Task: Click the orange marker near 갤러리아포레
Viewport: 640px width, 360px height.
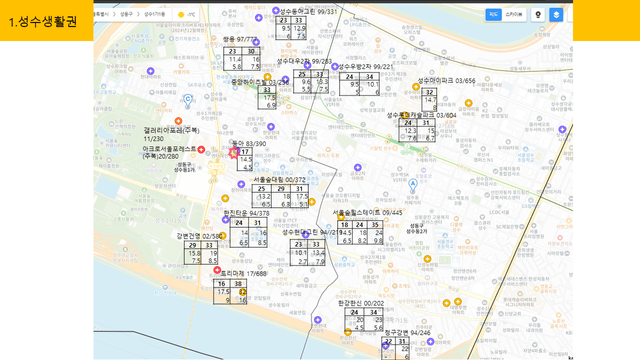Action: pos(178,121)
